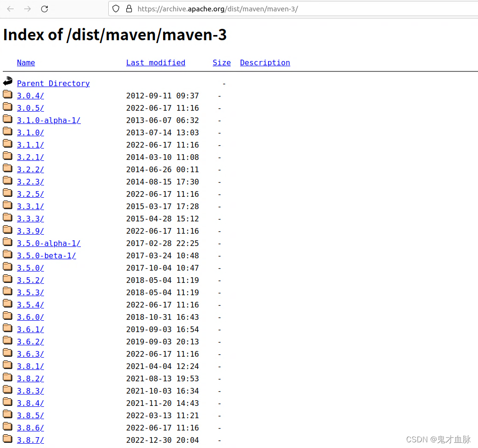Open the 3.8.5/ directory link
Screen dimensions: 478x448
point(30,416)
